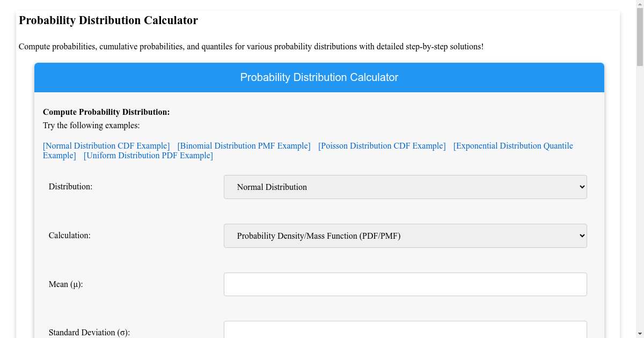Open the Binomial Distribution PMF Example
Image resolution: width=644 pixels, height=338 pixels.
coord(244,145)
